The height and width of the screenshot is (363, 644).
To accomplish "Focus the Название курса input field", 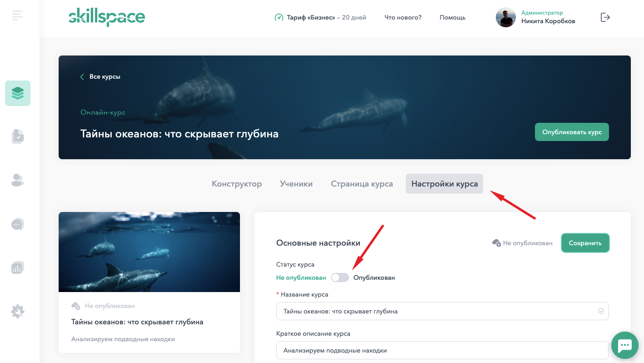I will point(443,311).
